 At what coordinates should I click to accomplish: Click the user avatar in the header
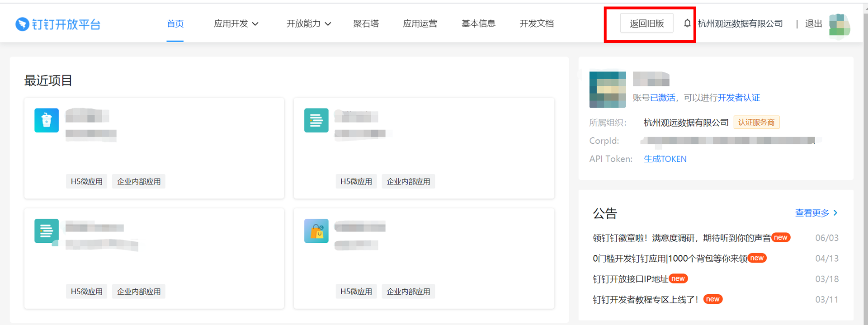tap(839, 25)
